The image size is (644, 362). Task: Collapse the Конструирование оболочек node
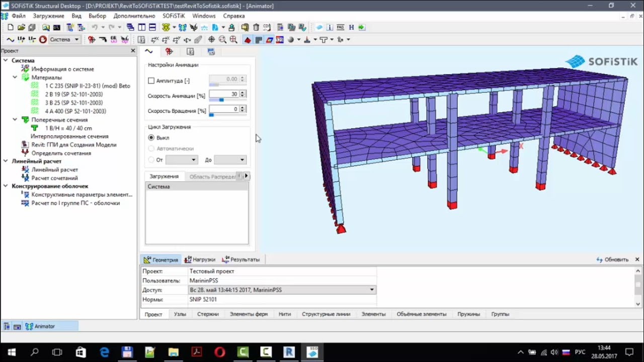point(6,186)
